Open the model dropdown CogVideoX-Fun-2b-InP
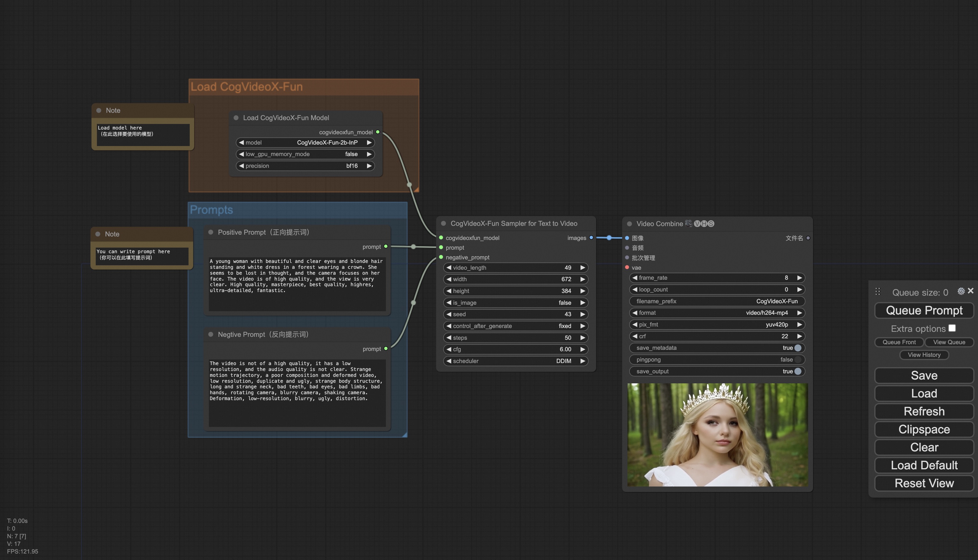The width and height of the screenshot is (978, 560). tap(305, 142)
